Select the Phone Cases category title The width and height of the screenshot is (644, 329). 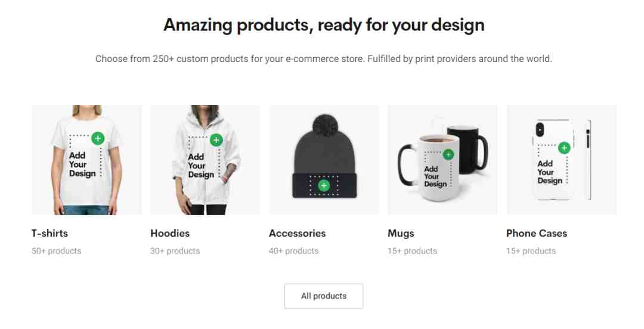click(537, 233)
